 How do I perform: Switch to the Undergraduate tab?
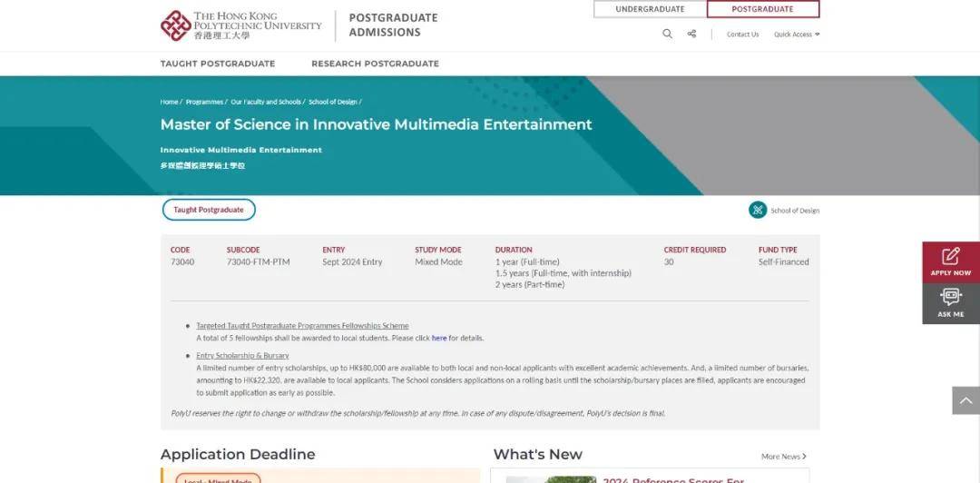point(650,9)
